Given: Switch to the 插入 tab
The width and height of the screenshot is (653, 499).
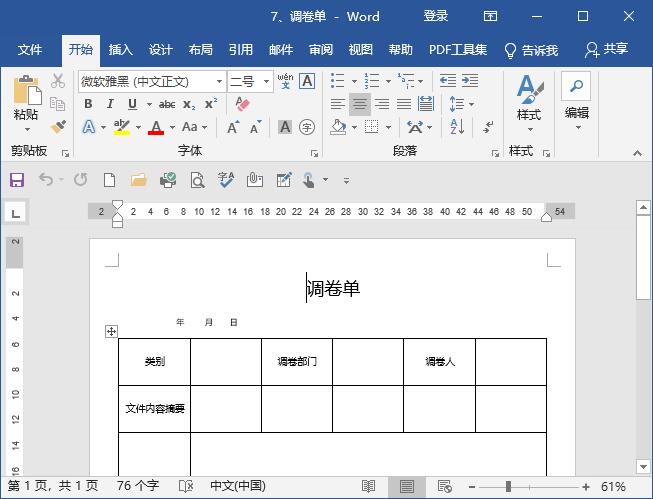Looking at the screenshot, I should [120, 50].
